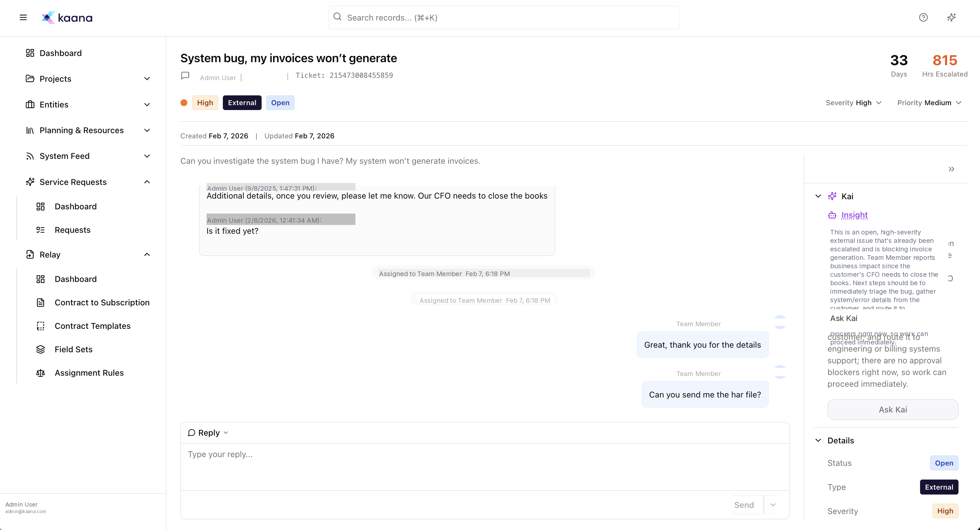Click the hamburger menu icon
The height and width of the screenshot is (530, 980).
coord(23,18)
